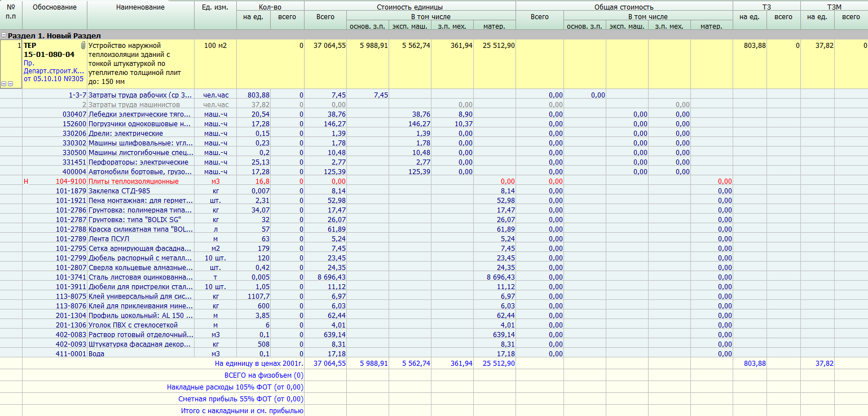Click the summary 'ВСЕГО на физобъем (0)'

(264, 375)
